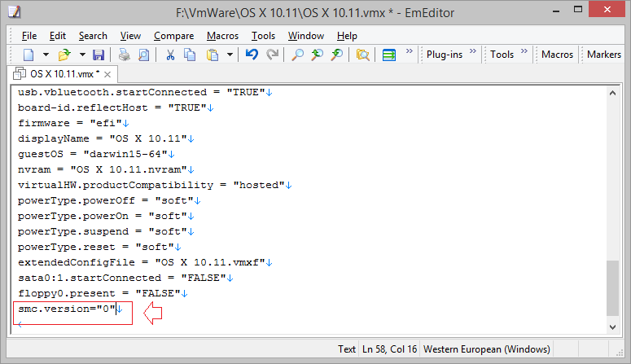631x364 pixels.
Task: Click the blue Undo arrow
Action: pos(252,55)
